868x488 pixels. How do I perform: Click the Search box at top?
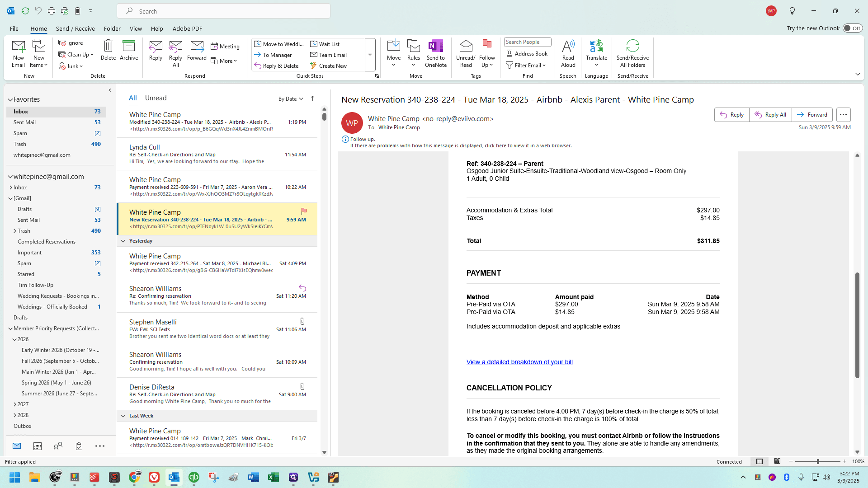coord(223,11)
